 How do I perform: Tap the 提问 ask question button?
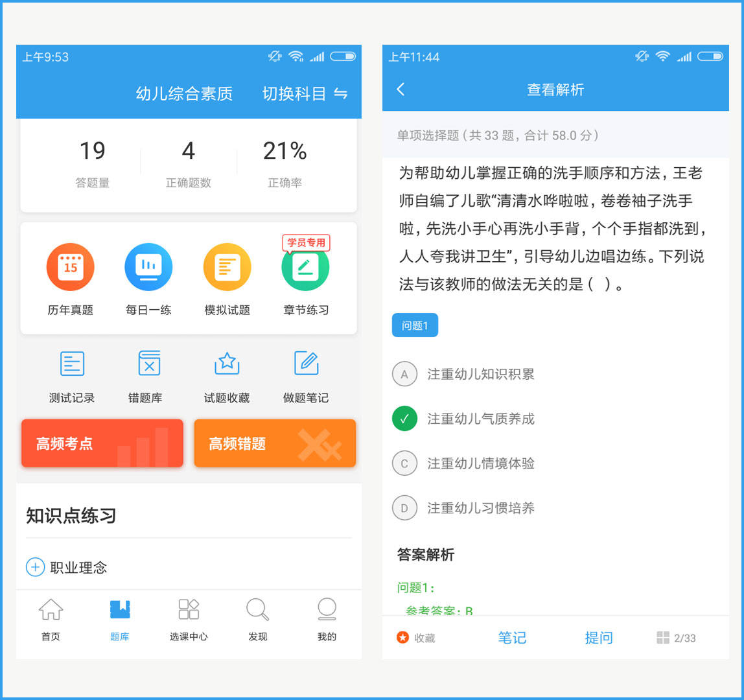[599, 637]
